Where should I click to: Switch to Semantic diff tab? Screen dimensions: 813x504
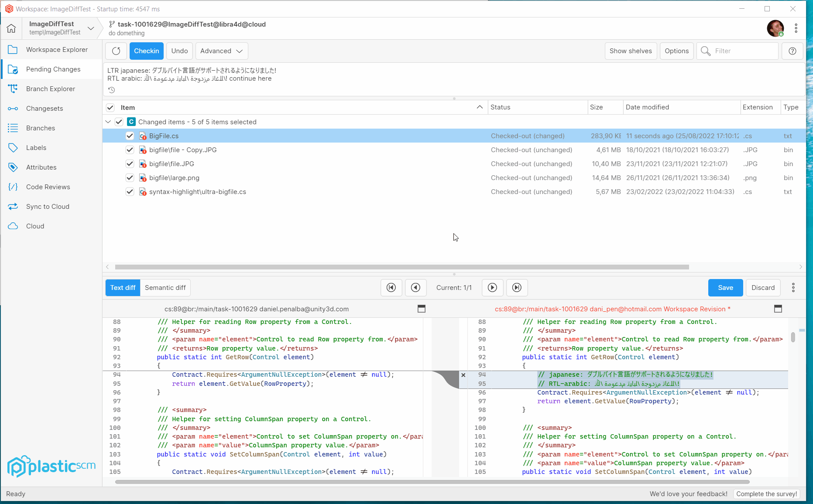click(x=165, y=288)
